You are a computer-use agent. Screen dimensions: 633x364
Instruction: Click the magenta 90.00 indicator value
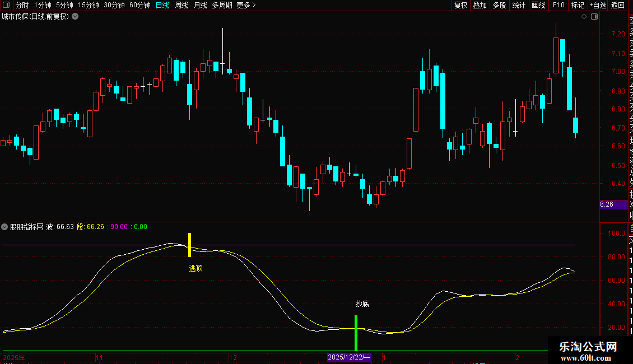tap(119, 227)
